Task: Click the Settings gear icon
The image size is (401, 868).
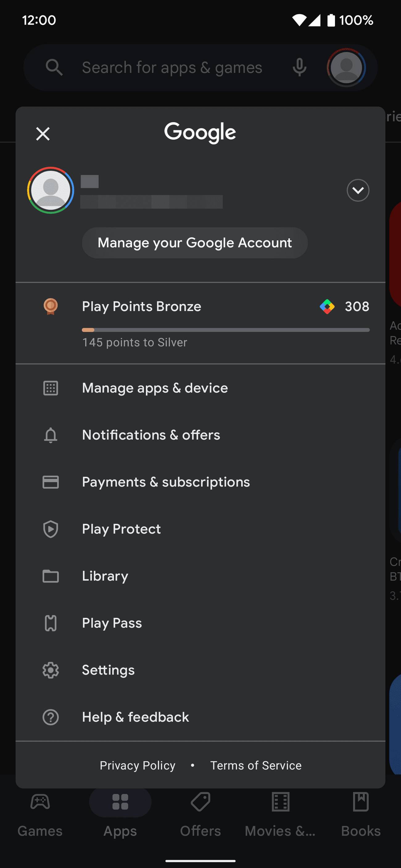Action: click(51, 670)
